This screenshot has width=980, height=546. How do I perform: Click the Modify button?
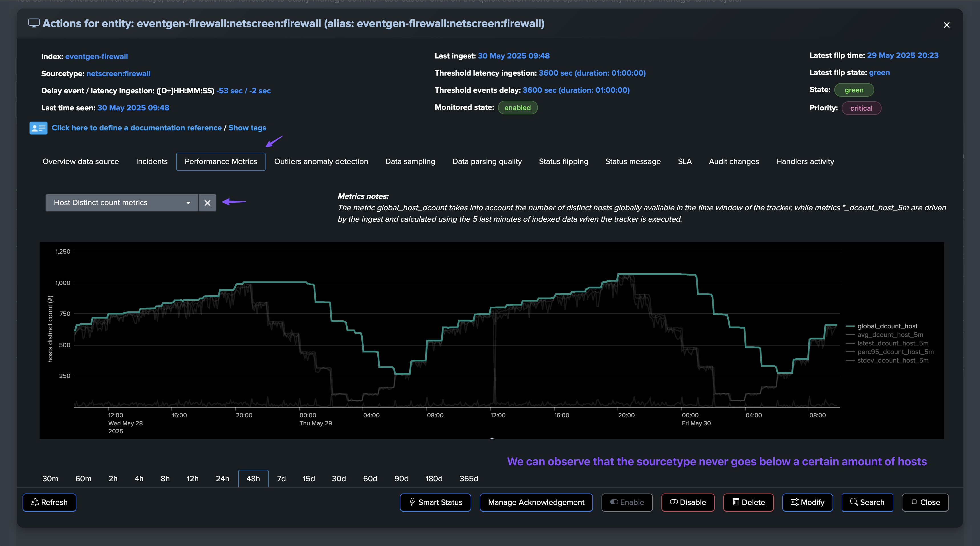[x=807, y=502]
